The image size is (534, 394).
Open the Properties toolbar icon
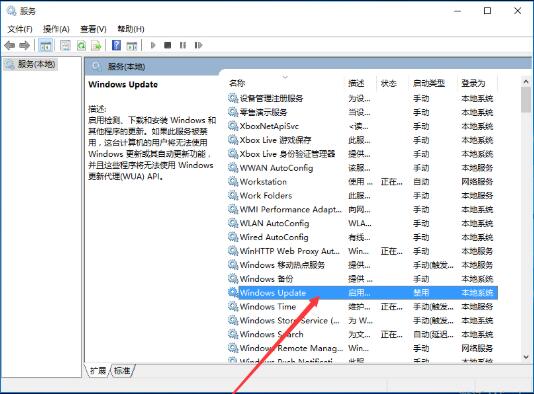[x=65, y=45]
